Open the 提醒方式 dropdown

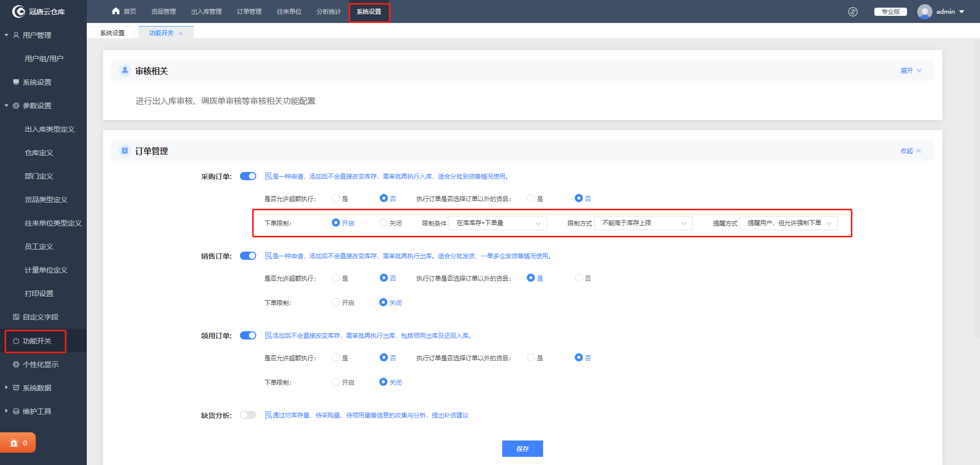click(x=789, y=223)
